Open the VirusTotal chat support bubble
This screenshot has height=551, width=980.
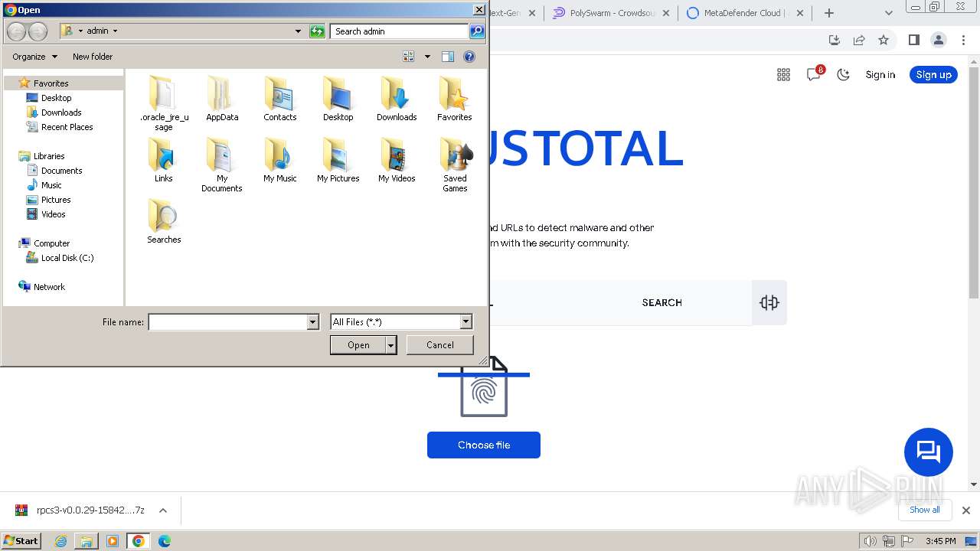tap(929, 452)
